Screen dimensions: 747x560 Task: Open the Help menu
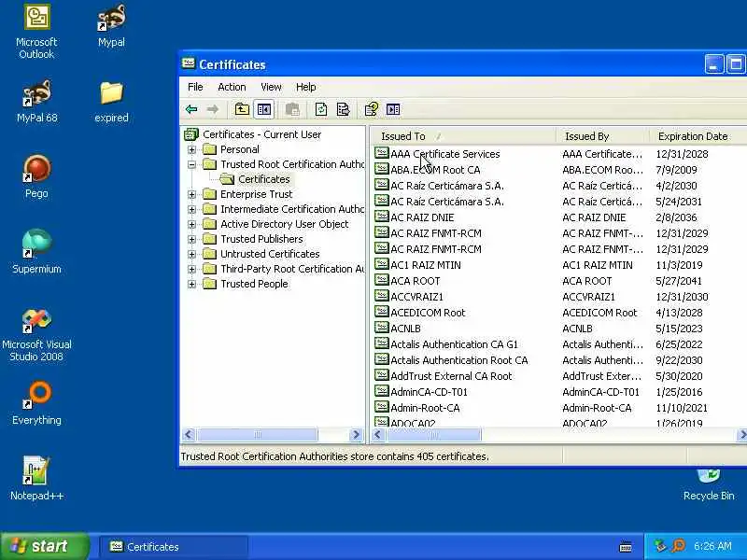point(306,87)
